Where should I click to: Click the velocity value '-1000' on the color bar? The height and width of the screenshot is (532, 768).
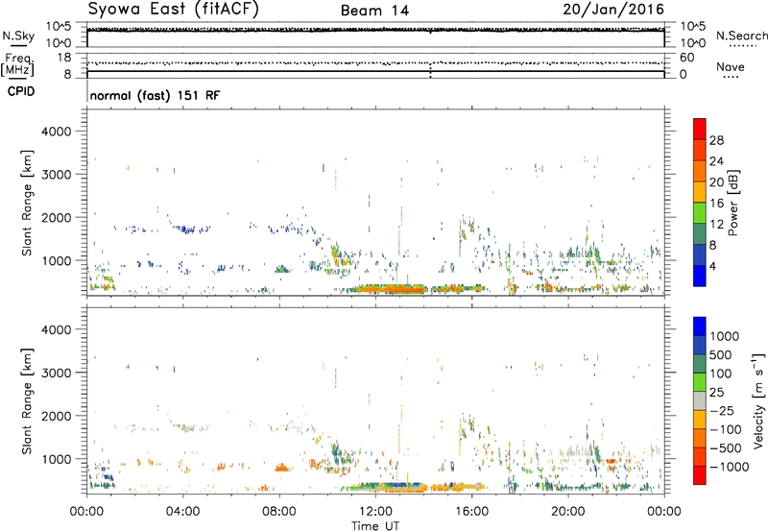click(x=730, y=467)
